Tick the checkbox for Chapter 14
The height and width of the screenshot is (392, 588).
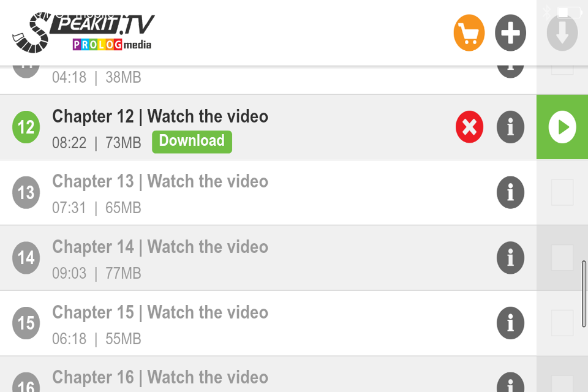[562, 258]
